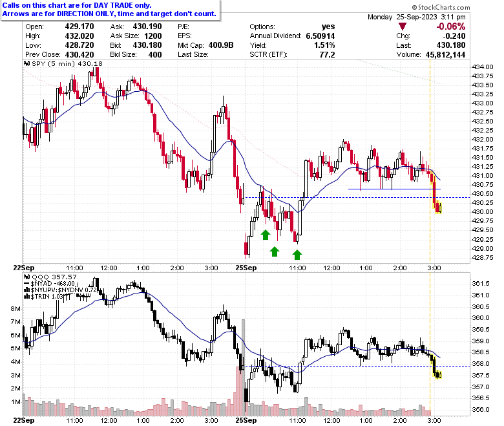The width and height of the screenshot is (504, 426).
Task: Select the QQQ 357.57 legend label
Action: [x=54, y=277]
